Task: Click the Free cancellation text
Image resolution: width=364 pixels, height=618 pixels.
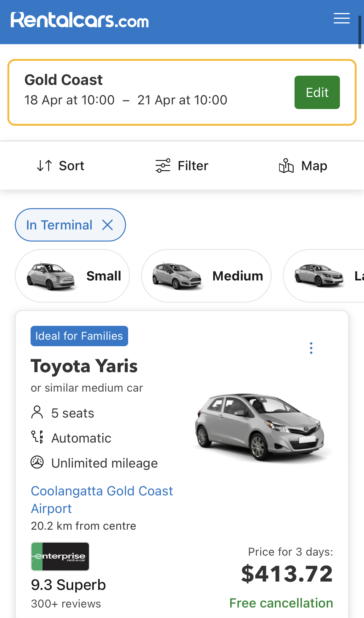Action: point(281,603)
